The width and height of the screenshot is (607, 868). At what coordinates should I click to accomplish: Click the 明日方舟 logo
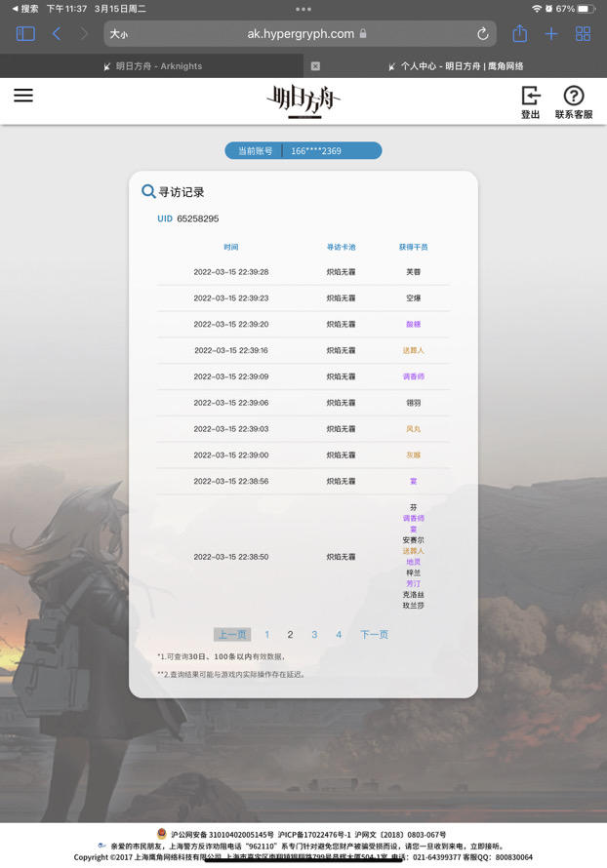[303, 100]
